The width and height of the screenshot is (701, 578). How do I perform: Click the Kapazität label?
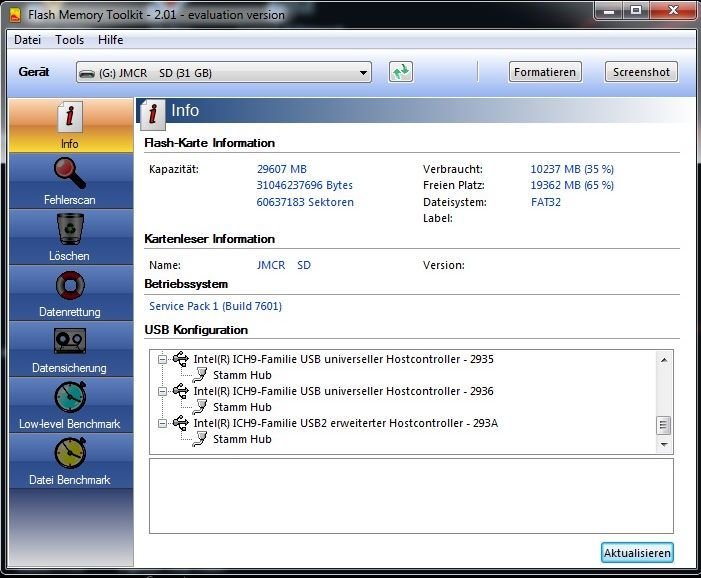(x=174, y=169)
